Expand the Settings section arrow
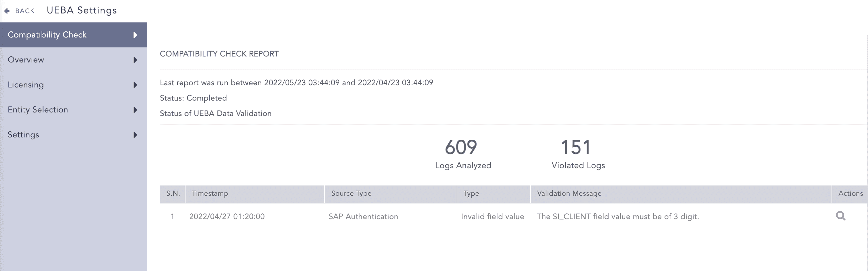Screen dimensions: 868x271 coord(135,135)
